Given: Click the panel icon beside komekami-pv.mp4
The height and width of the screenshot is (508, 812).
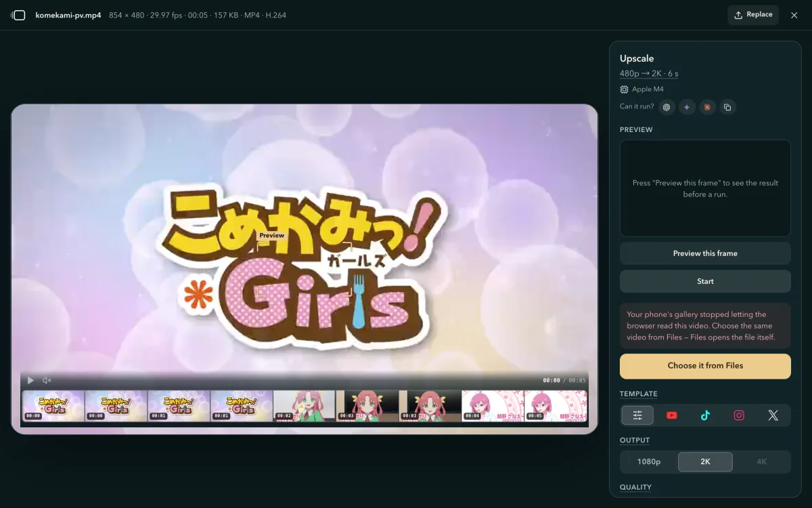Looking at the screenshot, I should click(x=18, y=15).
